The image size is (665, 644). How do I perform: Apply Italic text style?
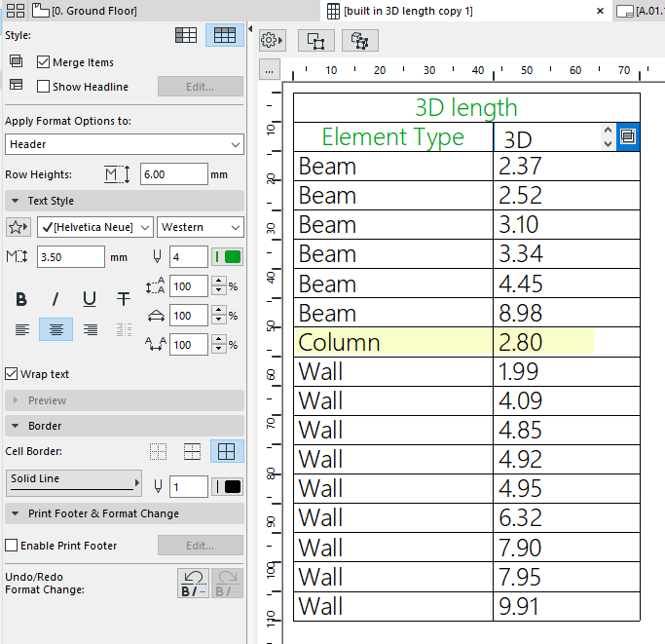(x=55, y=299)
